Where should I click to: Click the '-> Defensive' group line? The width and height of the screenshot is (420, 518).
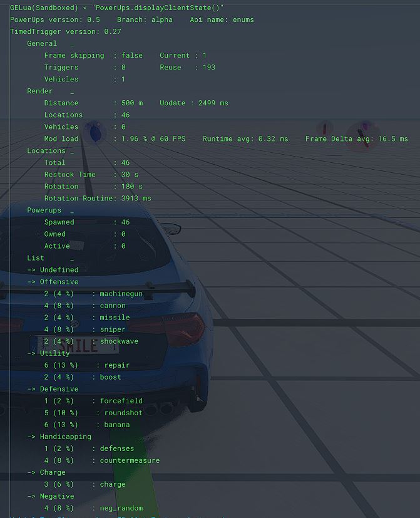53,389
